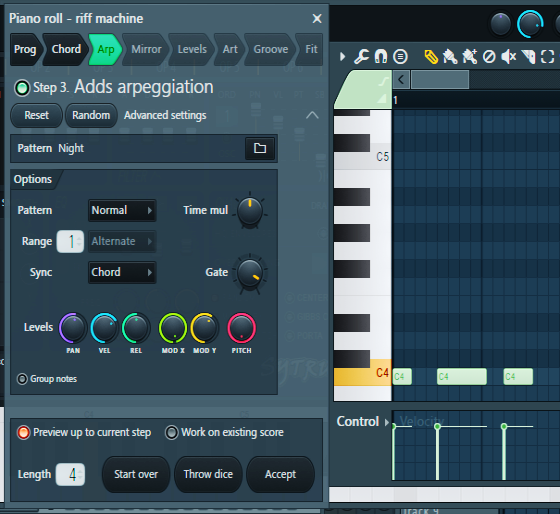Viewport: 560px width, 514px height.
Task: Open the stamp chord menu icon
Action: point(400,56)
